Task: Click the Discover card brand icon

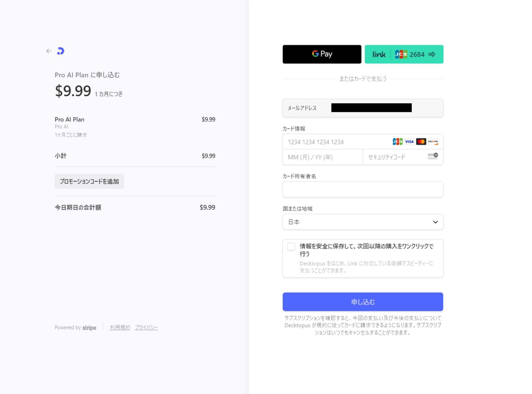Action: (x=433, y=142)
